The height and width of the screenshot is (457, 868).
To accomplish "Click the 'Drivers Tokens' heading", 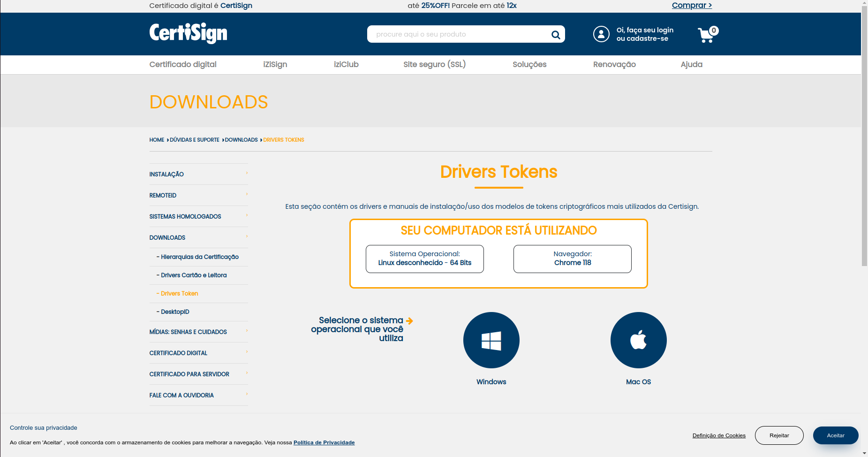I will [x=498, y=172].
